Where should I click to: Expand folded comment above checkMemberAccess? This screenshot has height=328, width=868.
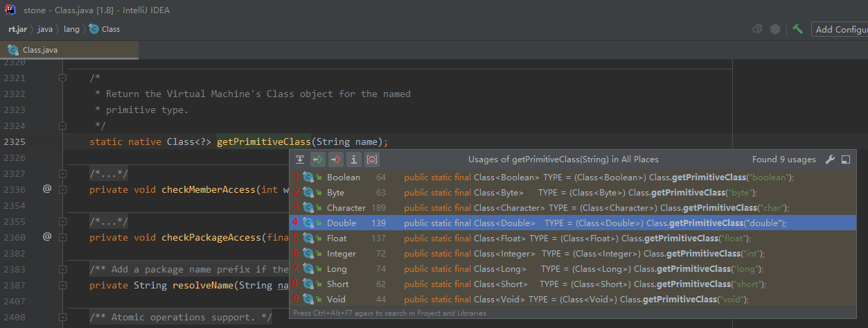point(62,173)
